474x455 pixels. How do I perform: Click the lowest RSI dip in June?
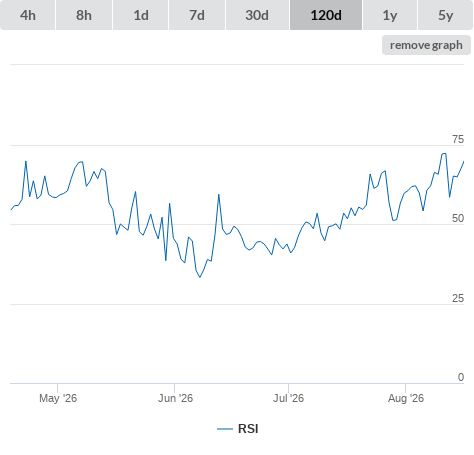(x=200, y=277)
